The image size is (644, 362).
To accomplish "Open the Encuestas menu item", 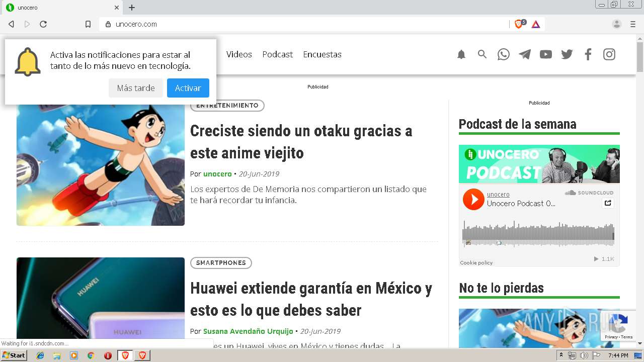I will click(323, 54).
